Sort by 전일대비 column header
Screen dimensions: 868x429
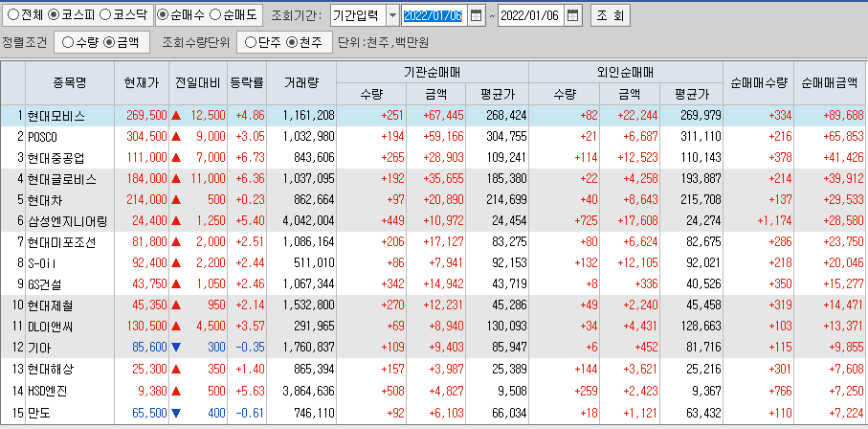coord(198,83)
